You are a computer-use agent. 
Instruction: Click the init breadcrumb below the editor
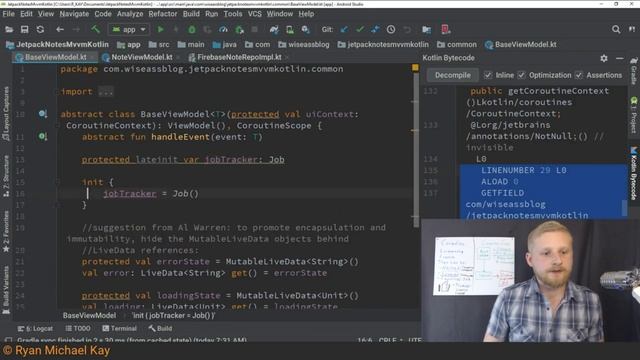pos(173,316)
